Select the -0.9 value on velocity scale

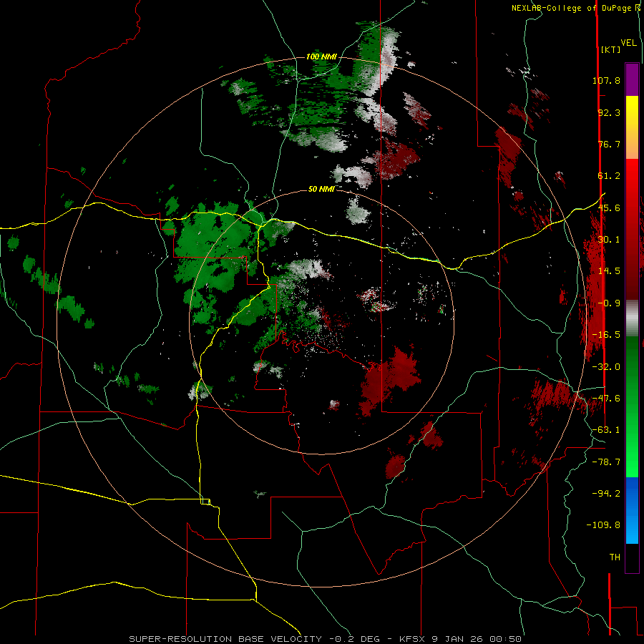[609, 303]
